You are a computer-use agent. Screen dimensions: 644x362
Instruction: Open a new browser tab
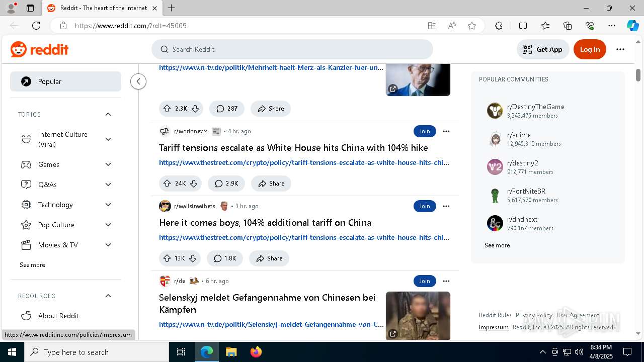[x=172, y=8]
